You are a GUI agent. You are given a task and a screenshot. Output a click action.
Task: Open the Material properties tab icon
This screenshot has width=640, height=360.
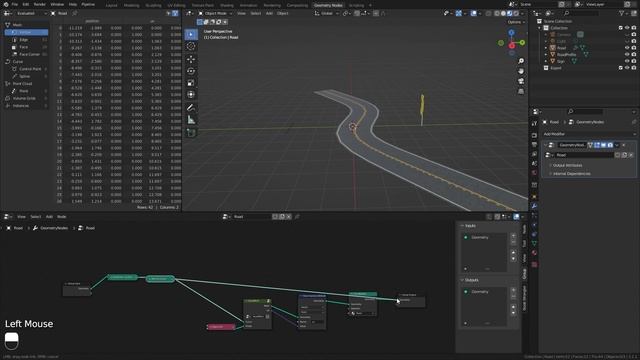(534, 253)
